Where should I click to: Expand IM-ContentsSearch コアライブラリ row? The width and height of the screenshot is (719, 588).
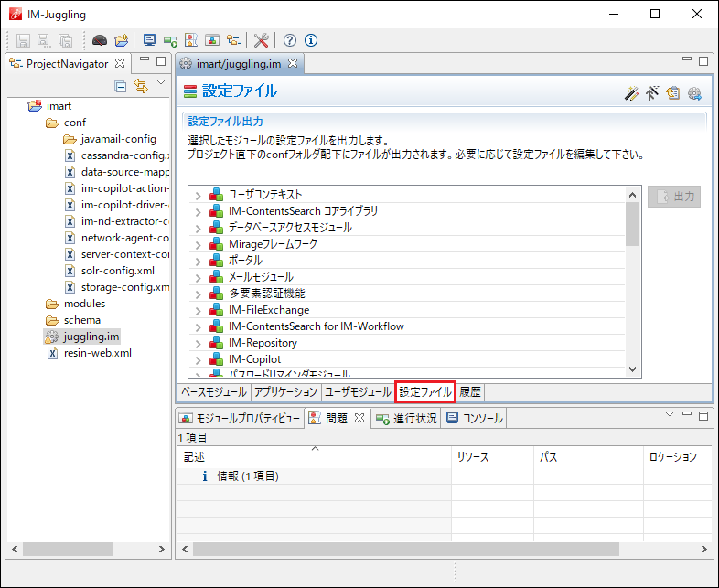click(x=198, y=212)
